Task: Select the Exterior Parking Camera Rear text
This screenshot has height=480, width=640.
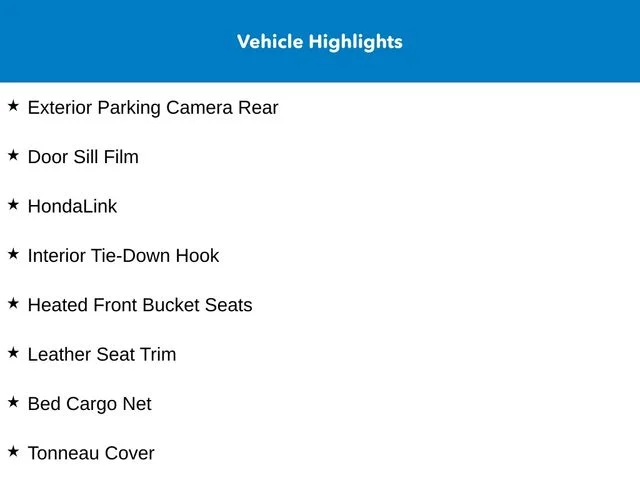Action: 153,108
